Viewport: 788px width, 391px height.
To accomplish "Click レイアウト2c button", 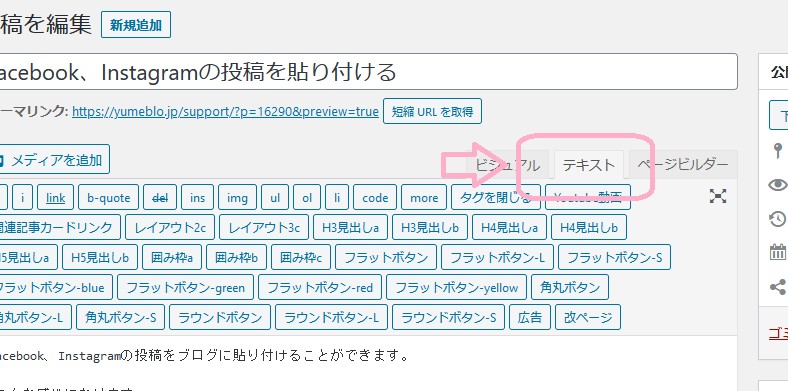I will point(170,228).
